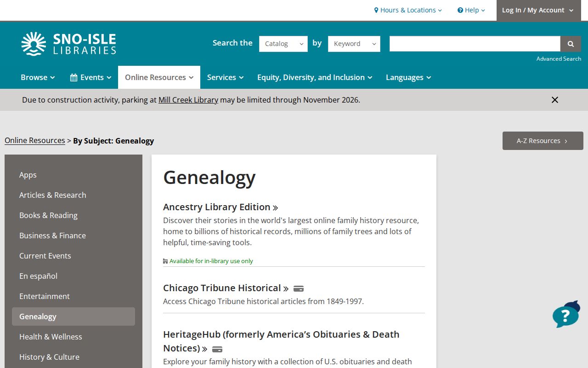This screenshot has width=588, height=368.
Task: Select Apps in subject sidebar
Action: point(73,175)
